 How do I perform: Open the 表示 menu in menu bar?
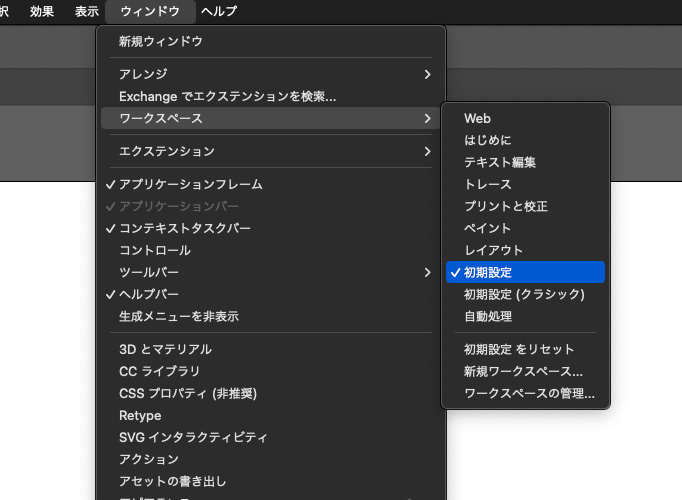86,12
